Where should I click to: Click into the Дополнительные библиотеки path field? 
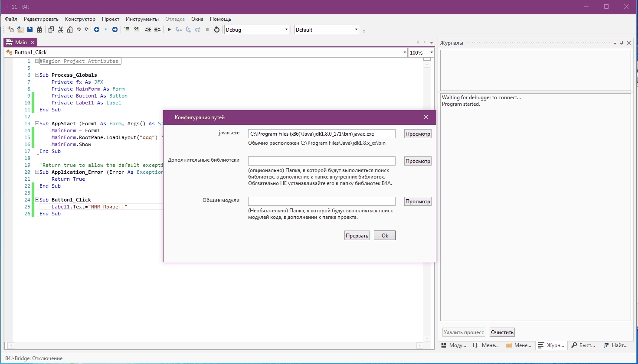tap(322, 161)
